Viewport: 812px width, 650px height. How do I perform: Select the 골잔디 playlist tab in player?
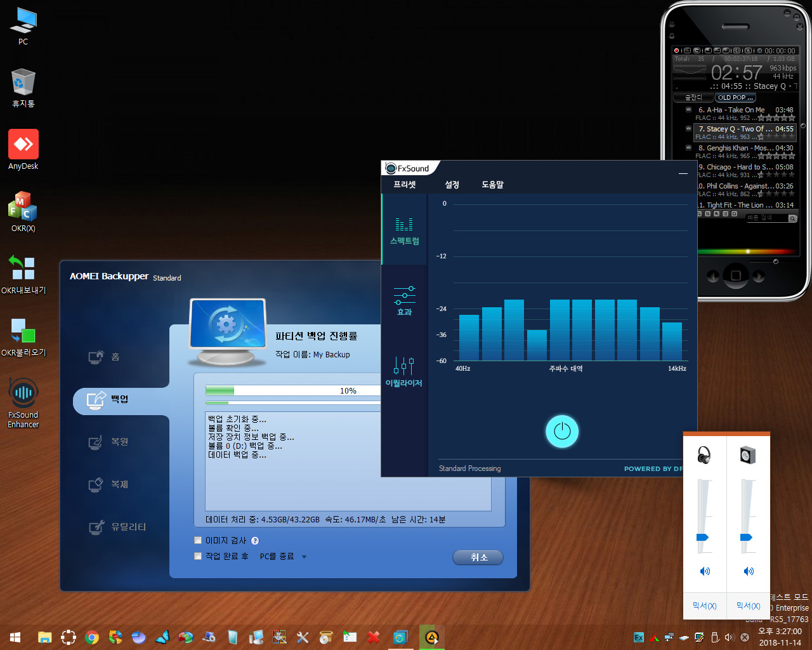[693, 98]
